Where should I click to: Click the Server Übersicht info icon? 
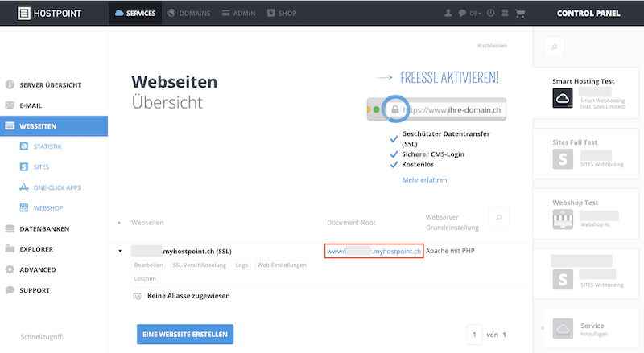pyautogui.click(x=10, y=84)
